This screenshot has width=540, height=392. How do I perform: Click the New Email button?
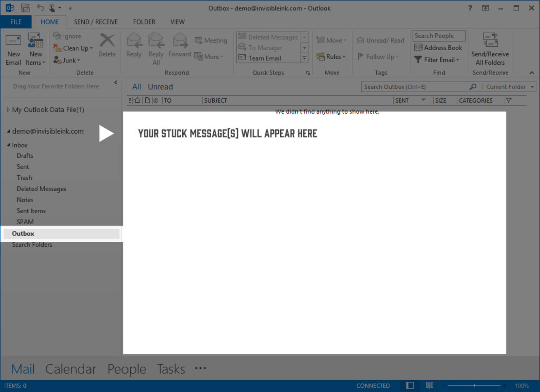pos(13,49)
